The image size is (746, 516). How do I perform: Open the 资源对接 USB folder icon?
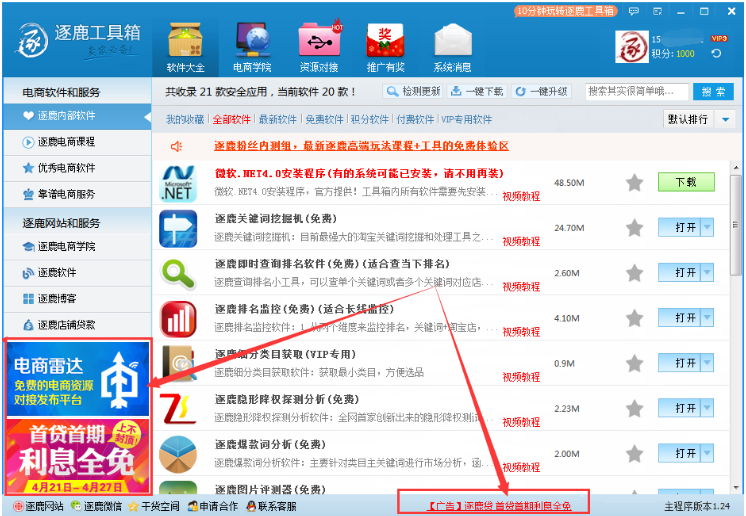[320, 39]
